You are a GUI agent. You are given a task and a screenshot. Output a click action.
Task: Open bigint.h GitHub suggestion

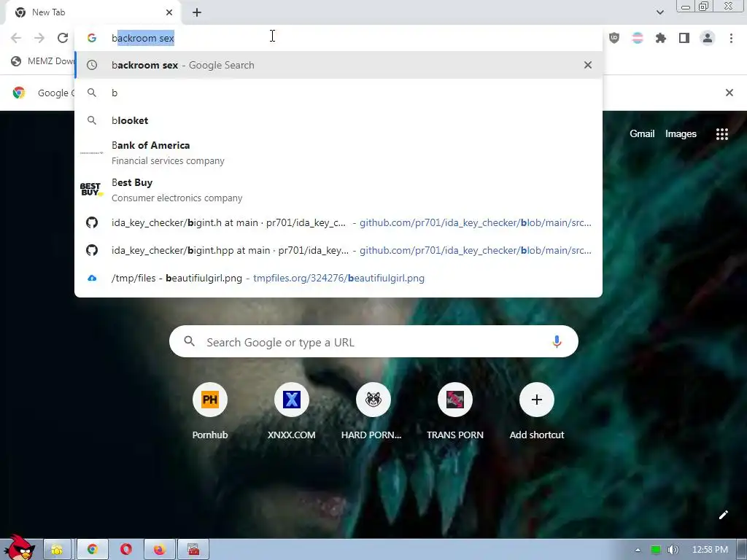point(338,222)
